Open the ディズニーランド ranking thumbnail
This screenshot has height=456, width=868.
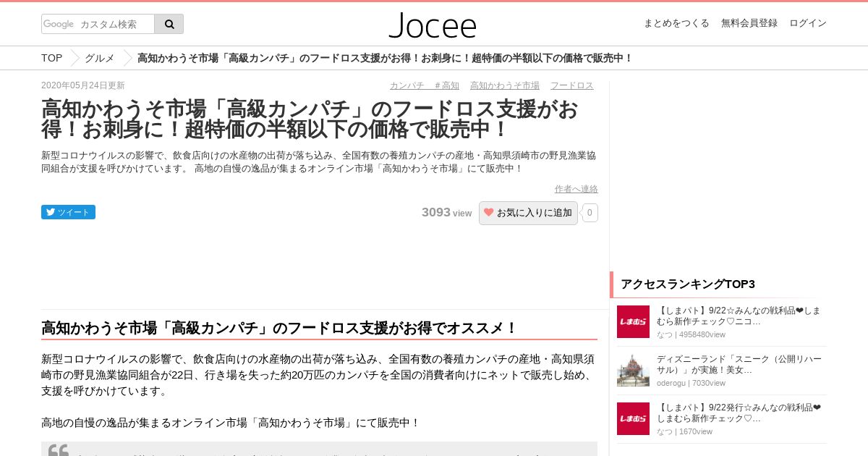click(633, 370)
